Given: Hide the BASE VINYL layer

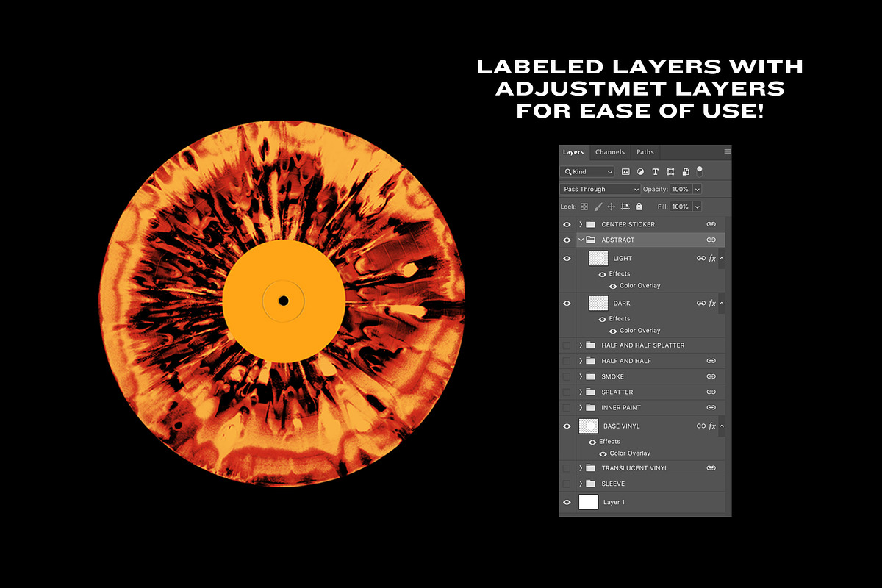Looking at the screenshot, I should [567, 426].
